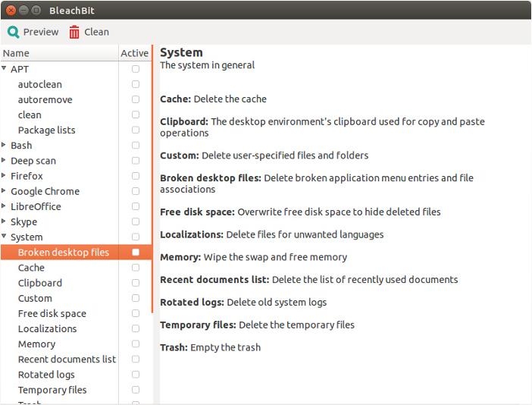532x405 pixels.
Task: Select the Google Chrome row
Action: pos(76,191)
